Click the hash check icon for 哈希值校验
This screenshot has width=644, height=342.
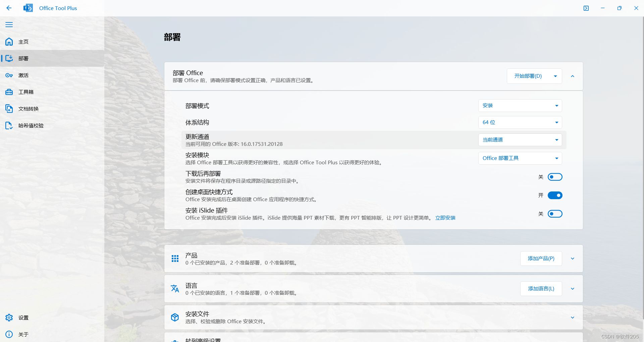tap(9, 125)
